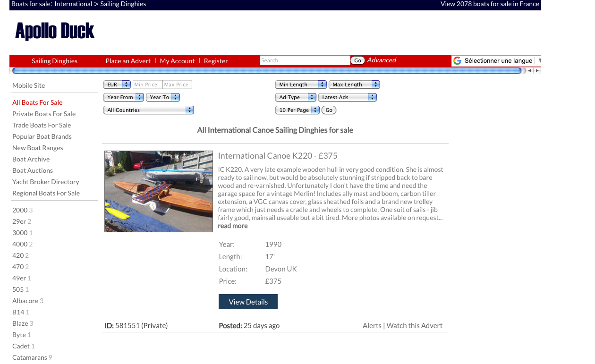Select Albacore class in sidebar

[x=25, y=301]
